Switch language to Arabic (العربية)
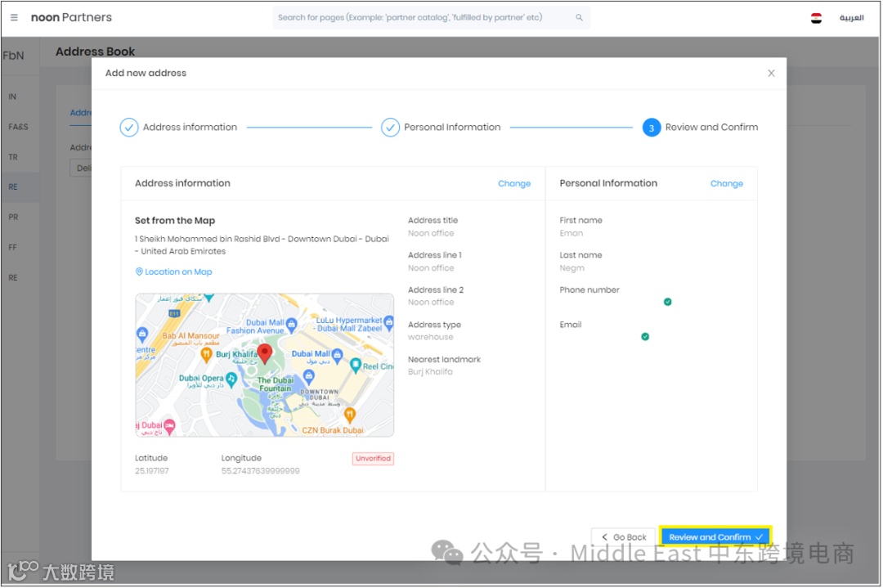 coord(851,18)
